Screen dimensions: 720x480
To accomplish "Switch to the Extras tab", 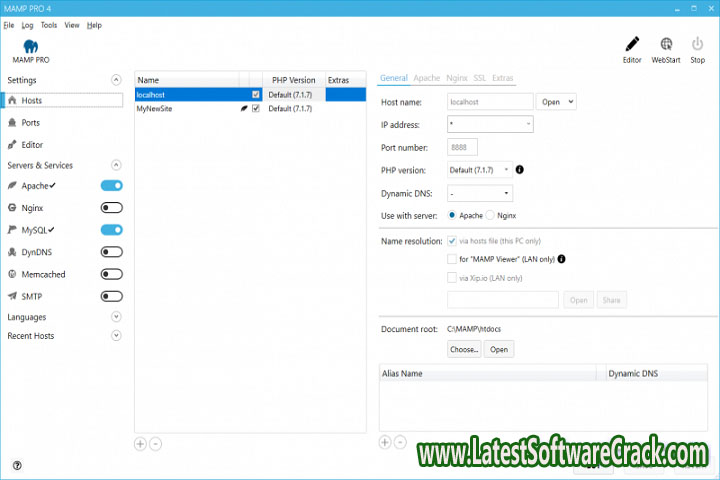I will pyautogui.click(x=502, y=78).
